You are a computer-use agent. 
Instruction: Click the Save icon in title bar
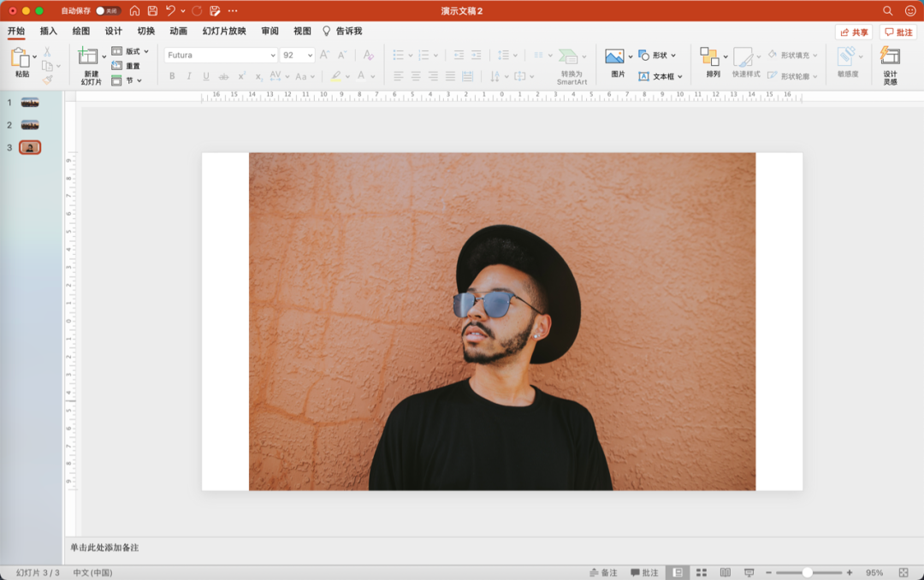pos(152,10)
